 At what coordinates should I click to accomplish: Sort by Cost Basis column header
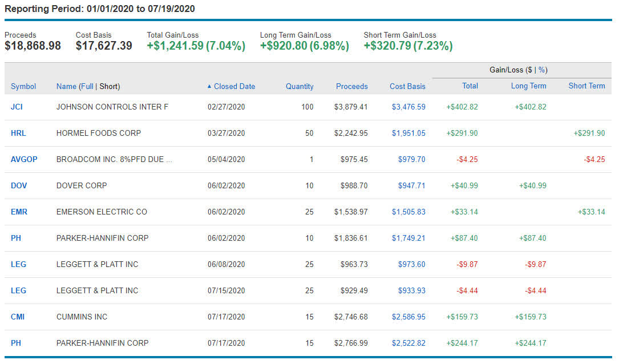click(x=407, y=87)
